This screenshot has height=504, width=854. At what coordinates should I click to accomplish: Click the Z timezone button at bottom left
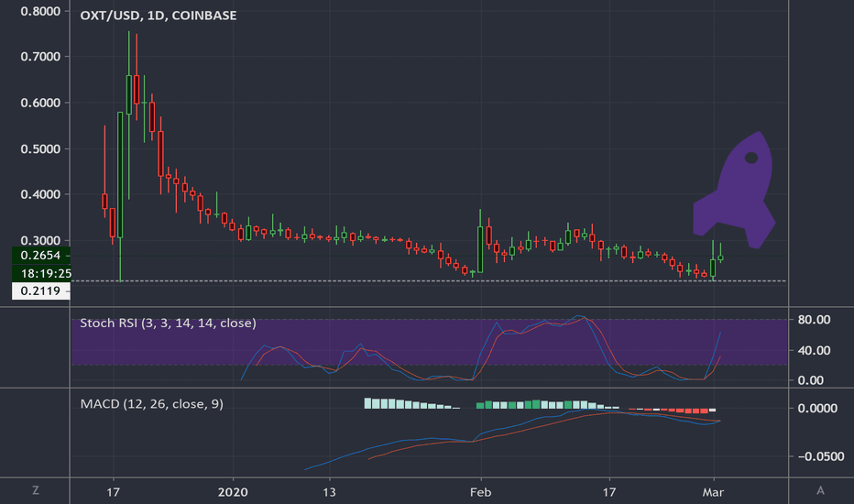(36, 490)
